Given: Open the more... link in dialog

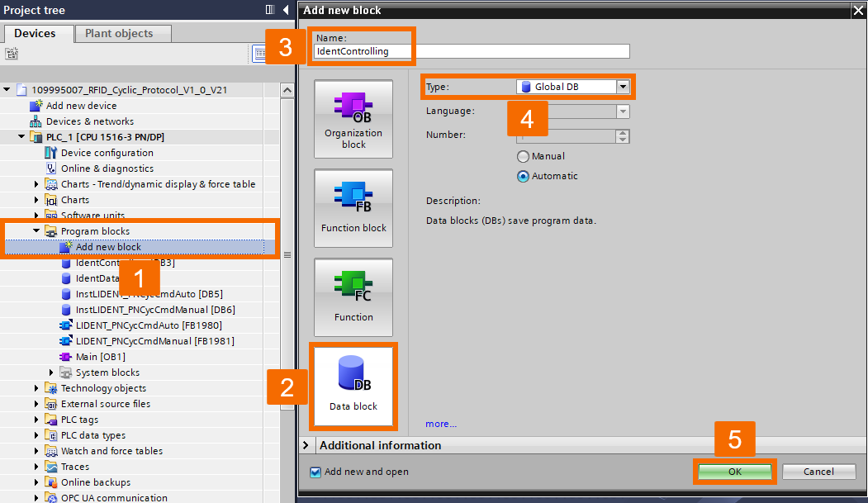Looking at the screenshot, I should click(441, 424).
